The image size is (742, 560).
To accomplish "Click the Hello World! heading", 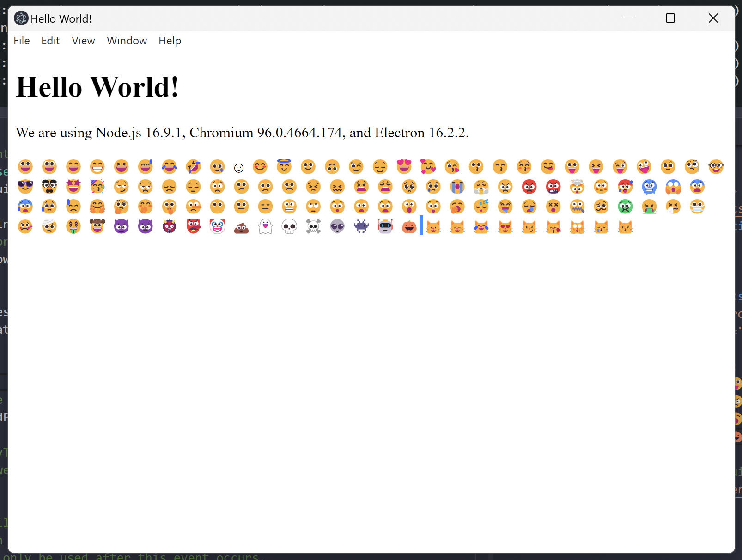I will [97, 87].
